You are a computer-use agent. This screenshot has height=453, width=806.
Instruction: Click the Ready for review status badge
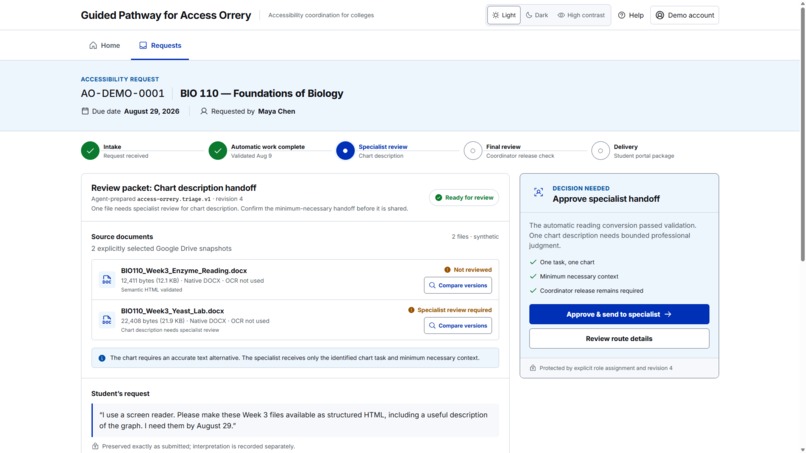click(464, 197)
